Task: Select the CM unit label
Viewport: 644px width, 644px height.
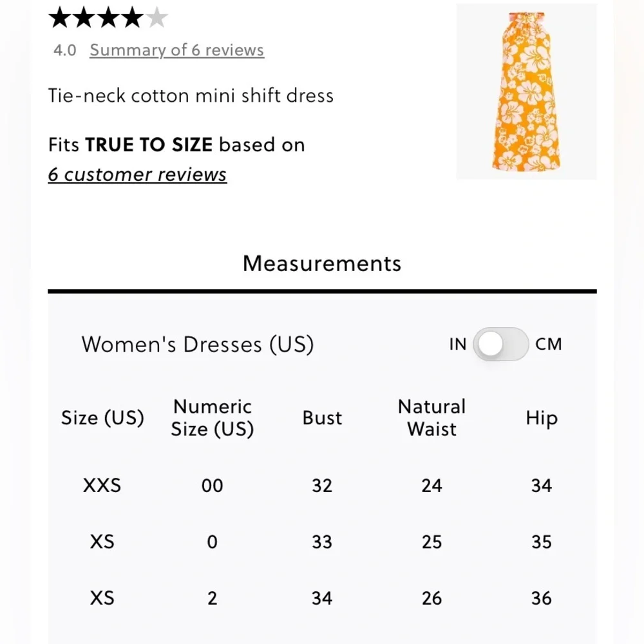Action: click(549, 344)
